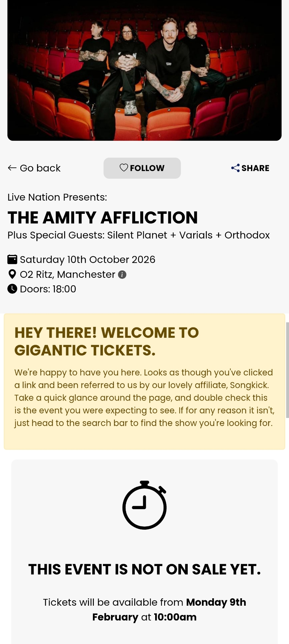Click the heart icon in Follow

point(124,167)
